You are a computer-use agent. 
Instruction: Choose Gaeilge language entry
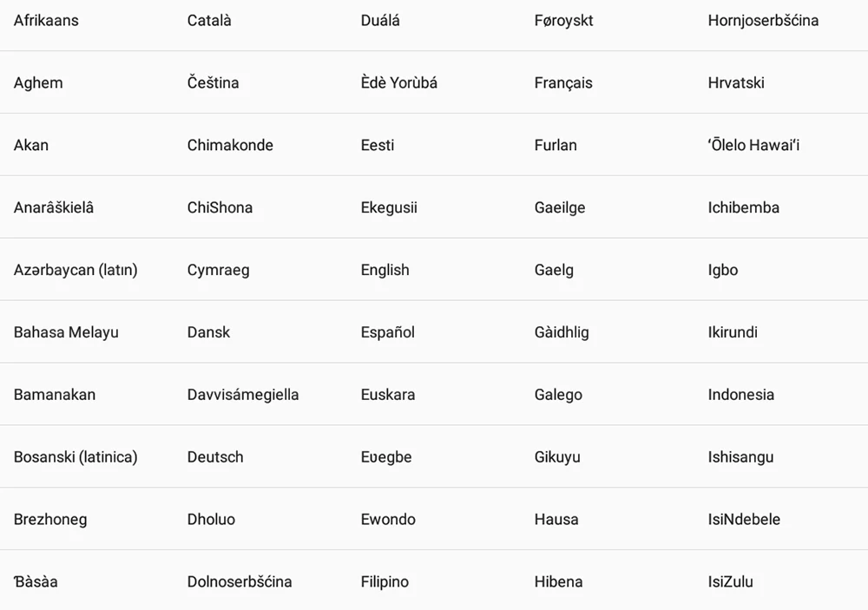click(560, 207)
